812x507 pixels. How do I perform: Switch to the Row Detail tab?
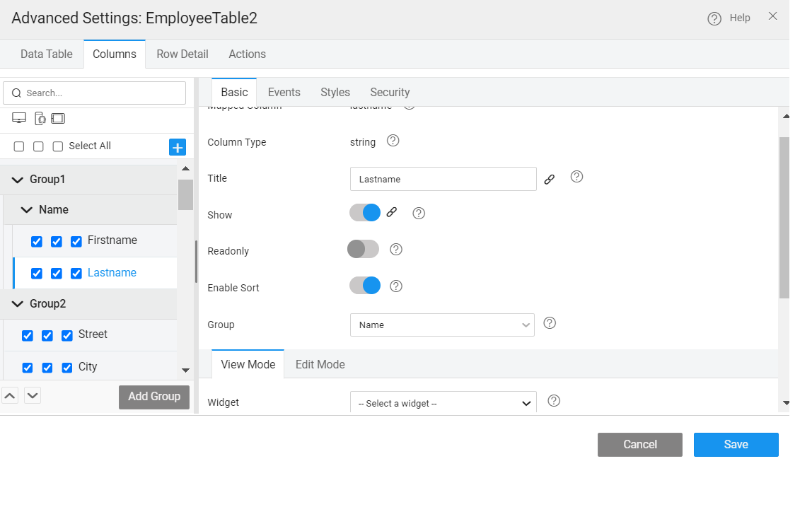point(182,54)
